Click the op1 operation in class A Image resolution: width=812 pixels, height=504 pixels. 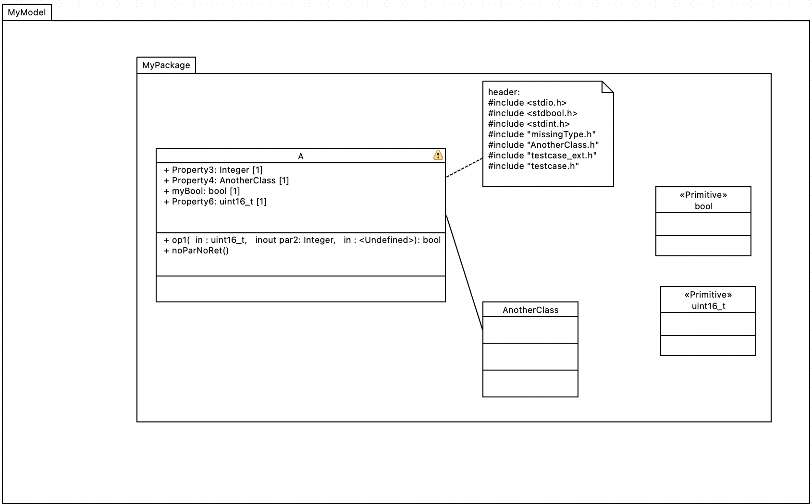click(x=302, y=240)
